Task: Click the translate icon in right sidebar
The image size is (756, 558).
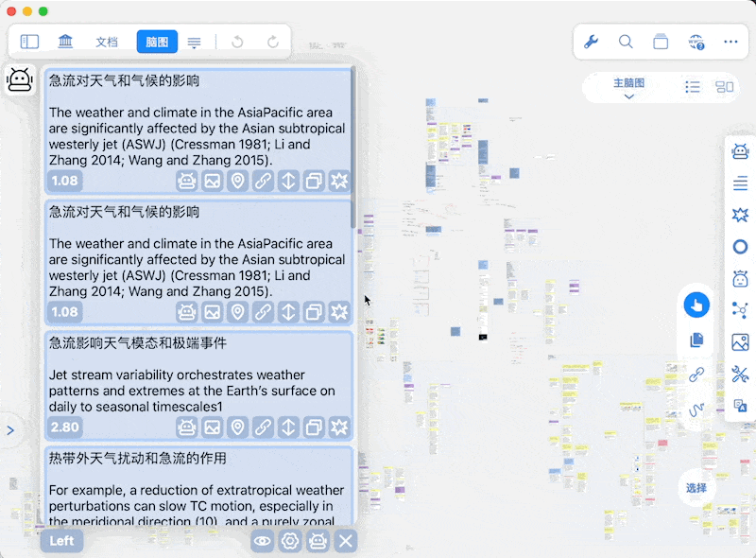Action: [740, 406]
